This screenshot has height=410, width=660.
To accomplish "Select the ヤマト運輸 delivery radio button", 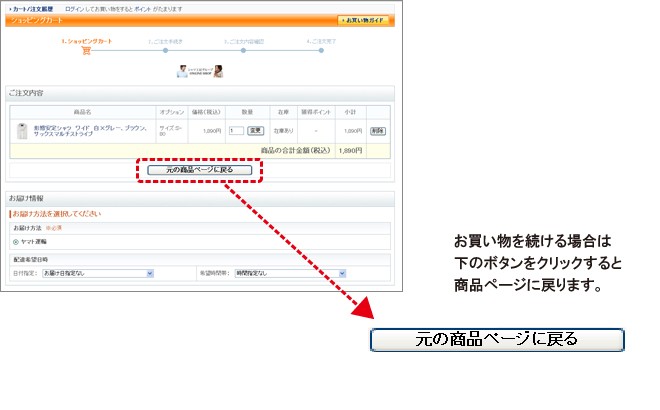I will tap(16, 242).
